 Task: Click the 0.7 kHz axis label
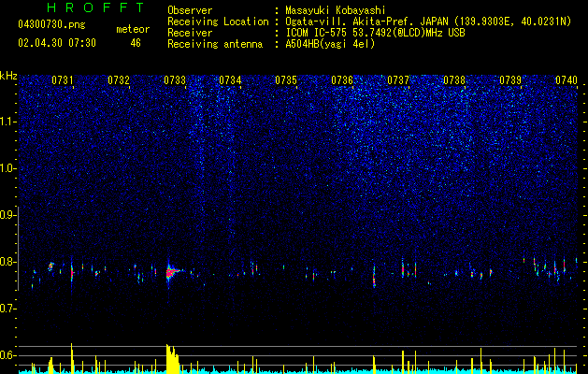[7, 309]
